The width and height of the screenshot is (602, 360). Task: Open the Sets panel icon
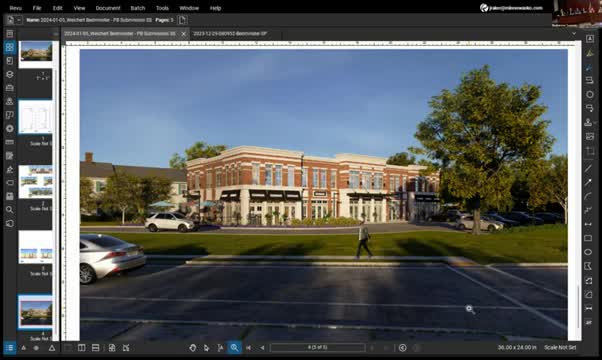pyautogui.click(x=10, y=183)
